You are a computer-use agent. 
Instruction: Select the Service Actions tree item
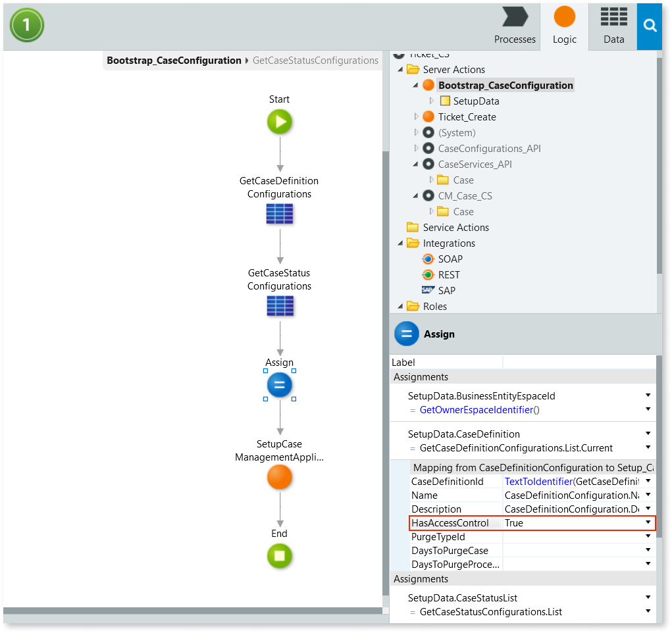point(455,227)
